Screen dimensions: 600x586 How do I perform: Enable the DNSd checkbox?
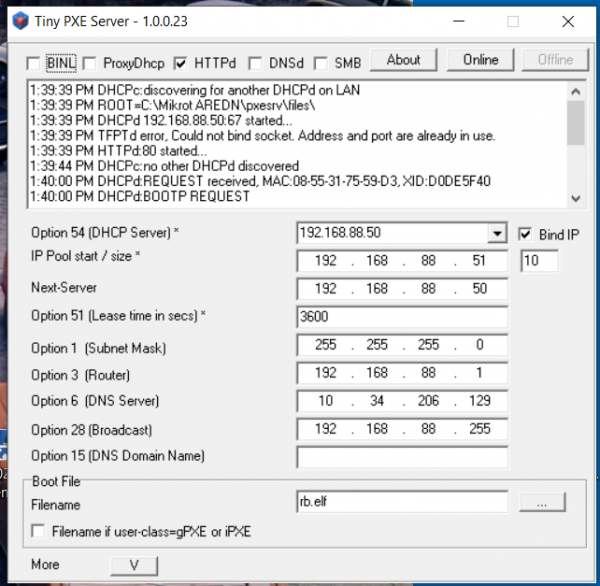[255, 63]
